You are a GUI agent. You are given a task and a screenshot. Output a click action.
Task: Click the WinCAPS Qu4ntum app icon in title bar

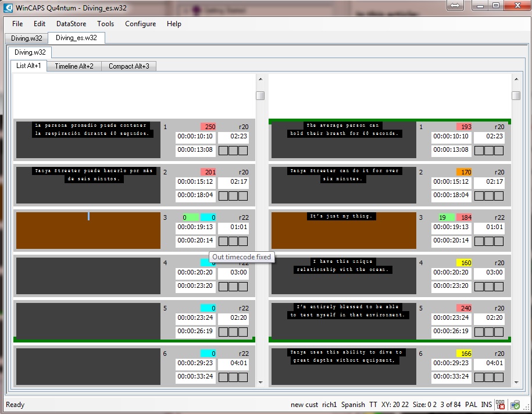8,8
